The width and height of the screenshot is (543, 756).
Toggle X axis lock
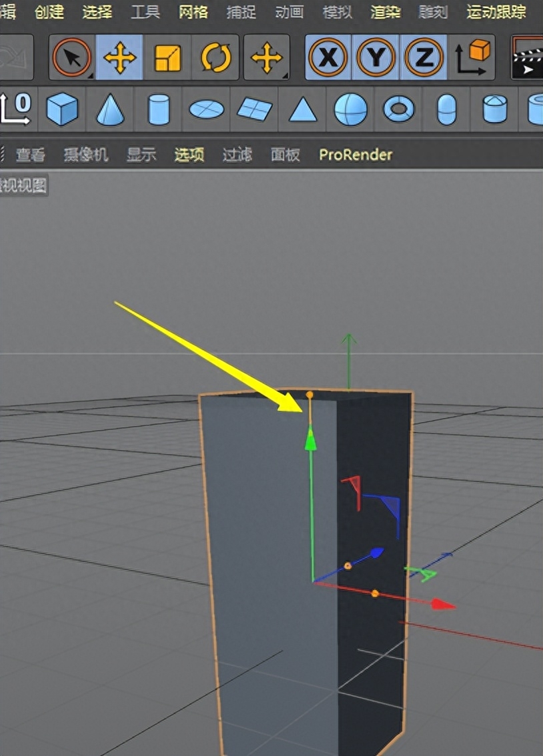[328, 57]
